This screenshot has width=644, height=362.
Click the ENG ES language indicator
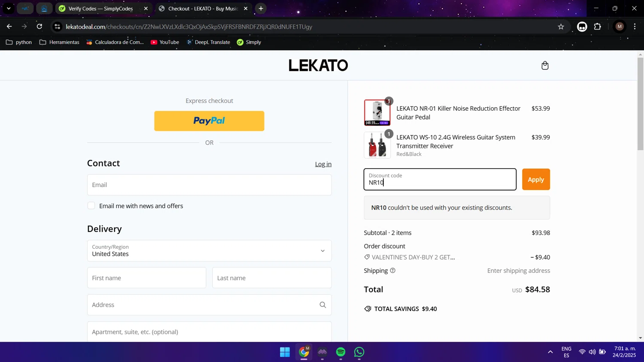point(566,352)
